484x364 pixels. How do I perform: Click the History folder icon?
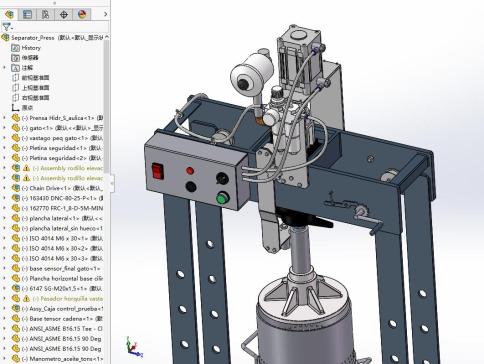[x=15, y=48]
